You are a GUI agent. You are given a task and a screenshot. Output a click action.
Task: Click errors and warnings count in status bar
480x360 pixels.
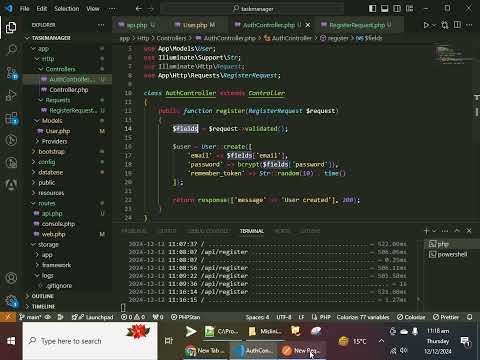[x=133, y=317]
